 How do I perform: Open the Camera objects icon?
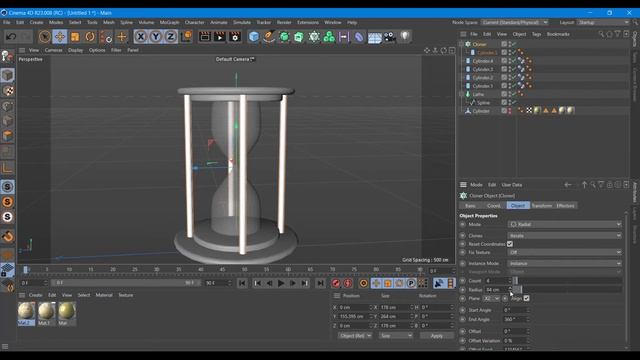tap(389, 37)
